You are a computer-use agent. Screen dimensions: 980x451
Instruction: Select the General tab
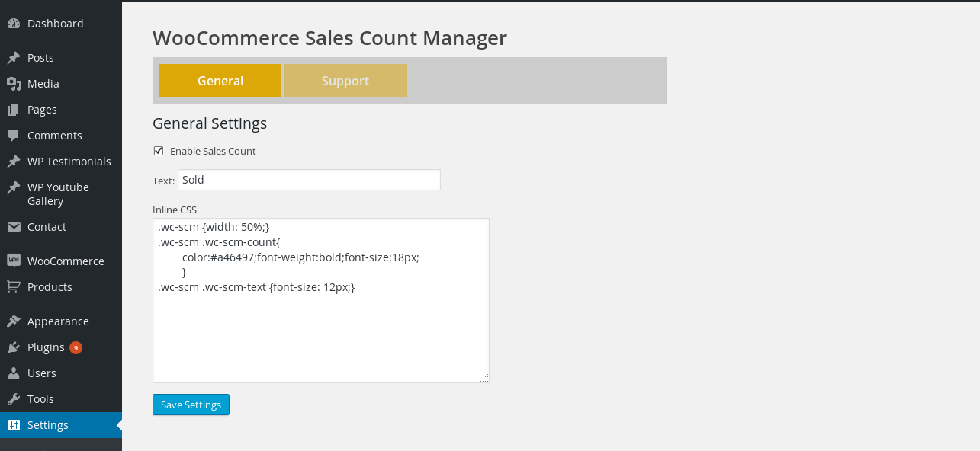(220, 81)
